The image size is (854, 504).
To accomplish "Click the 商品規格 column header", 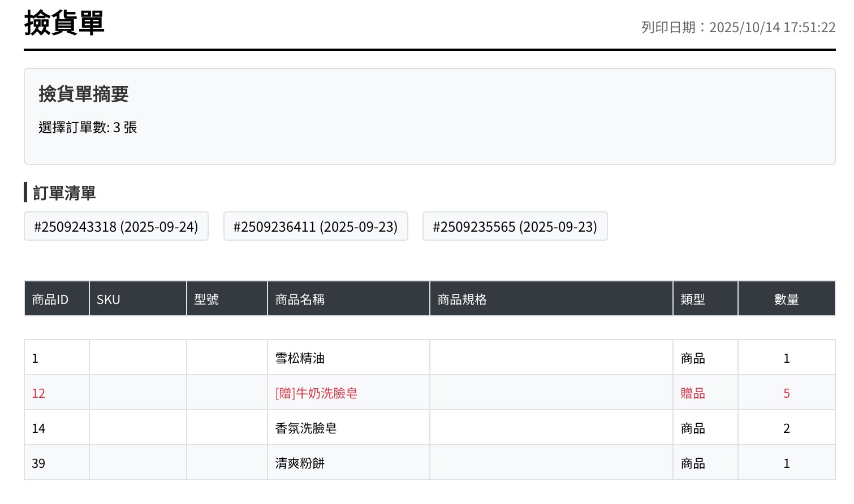I will 462,299.
